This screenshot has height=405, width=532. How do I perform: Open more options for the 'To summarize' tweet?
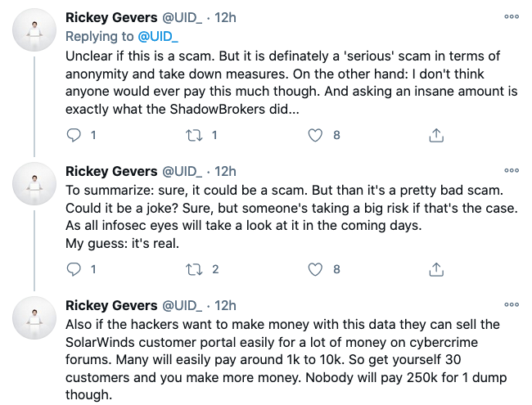(x=512, y=170)
